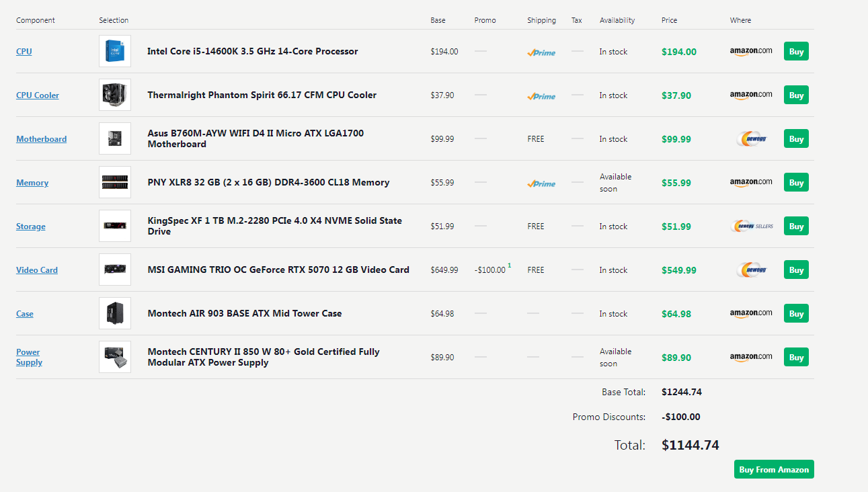The height and width of the screenshot is (492, 868).
Task: Click the Montech CENTURY II power supply thumbnail
Action: click(x=115, y=357)
